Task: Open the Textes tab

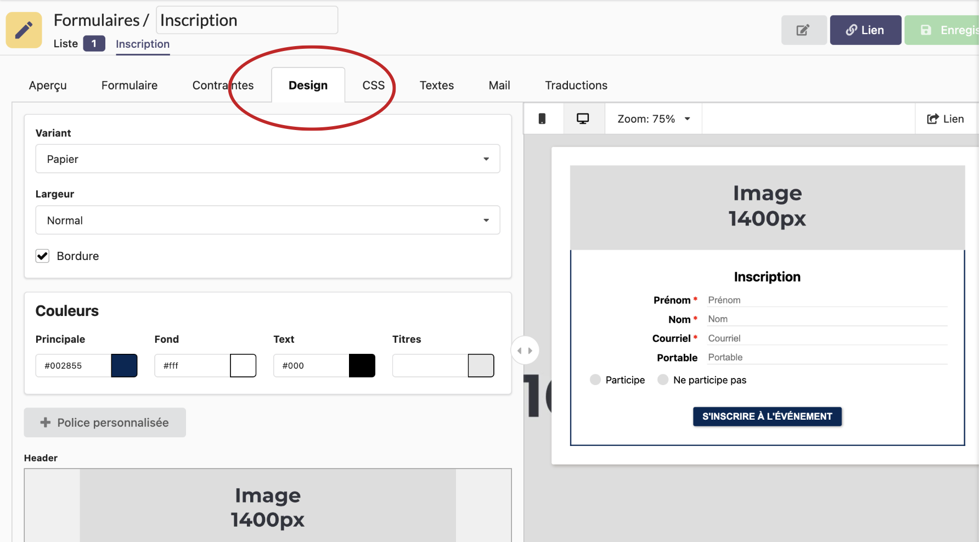Action: coord(436,86)
